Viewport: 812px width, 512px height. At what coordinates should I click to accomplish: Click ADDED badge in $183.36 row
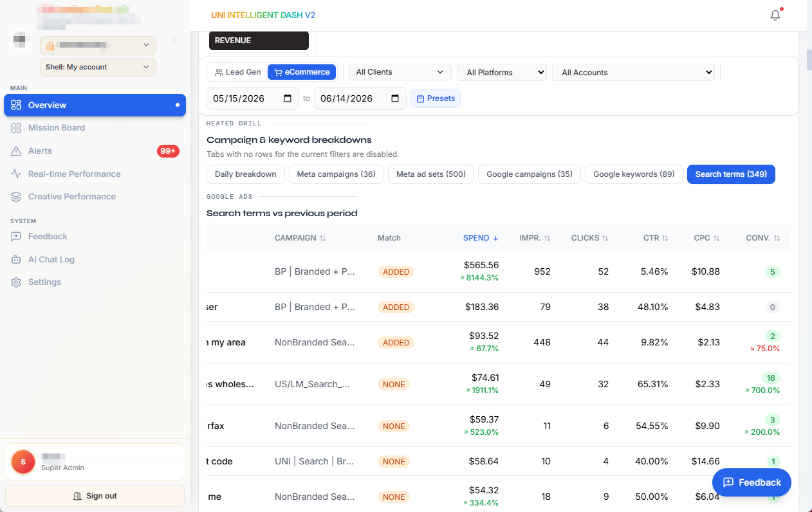point(396,307)
